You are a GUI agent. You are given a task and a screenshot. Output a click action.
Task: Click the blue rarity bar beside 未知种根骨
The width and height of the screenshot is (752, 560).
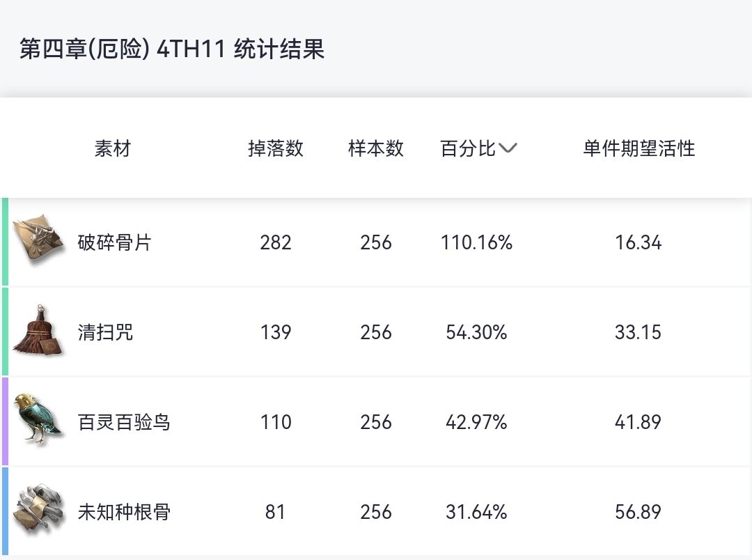click(6, 512)
